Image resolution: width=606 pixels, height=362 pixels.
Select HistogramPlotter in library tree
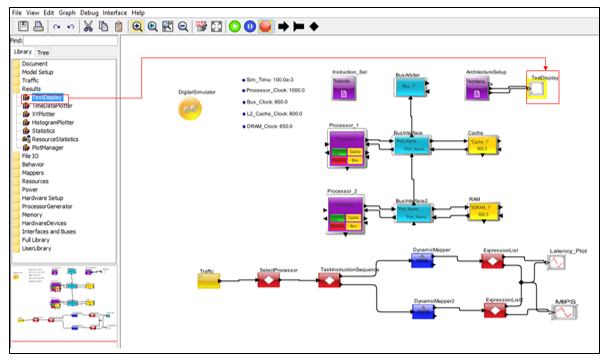tap(53, 122)
